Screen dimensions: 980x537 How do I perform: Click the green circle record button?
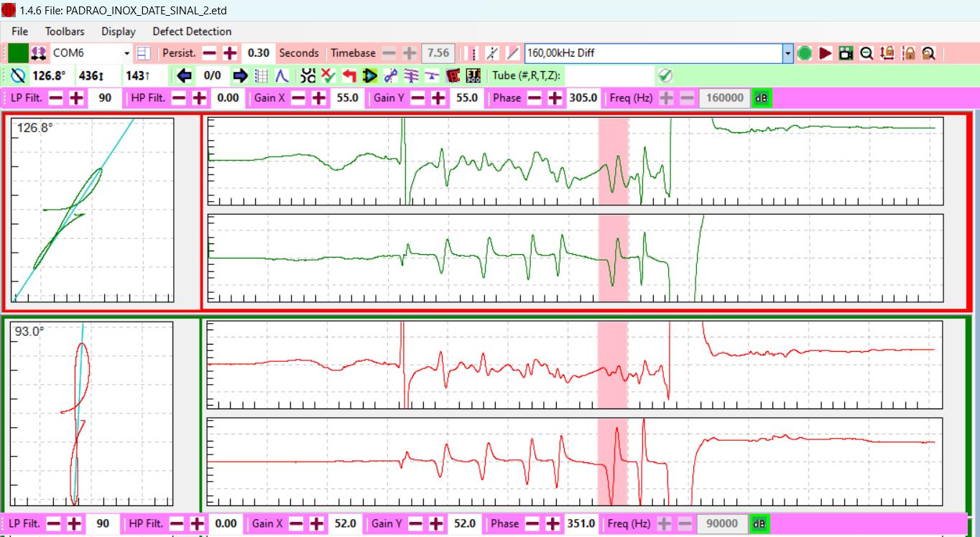pos(805,53)
